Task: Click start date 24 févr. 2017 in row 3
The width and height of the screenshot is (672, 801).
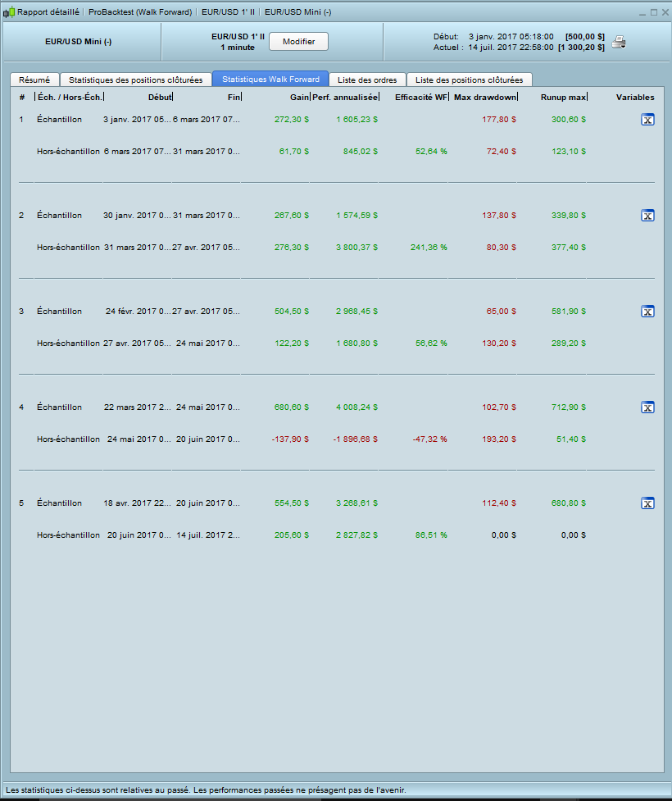Action: 138,311
